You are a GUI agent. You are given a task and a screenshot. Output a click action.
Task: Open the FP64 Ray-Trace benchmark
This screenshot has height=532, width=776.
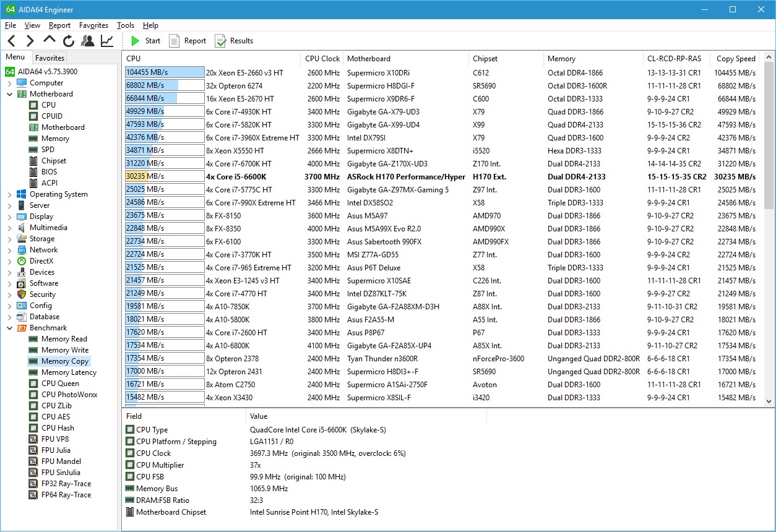click(66, 495)
